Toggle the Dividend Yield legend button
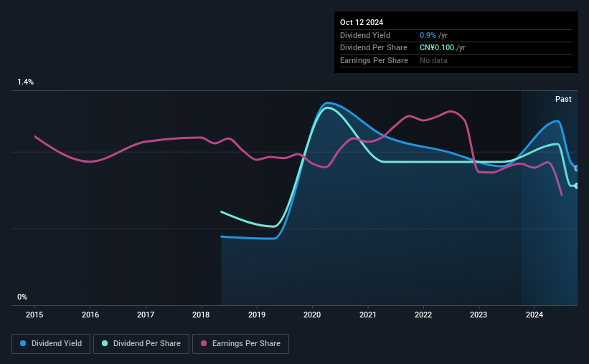 (x=51, y=344)
